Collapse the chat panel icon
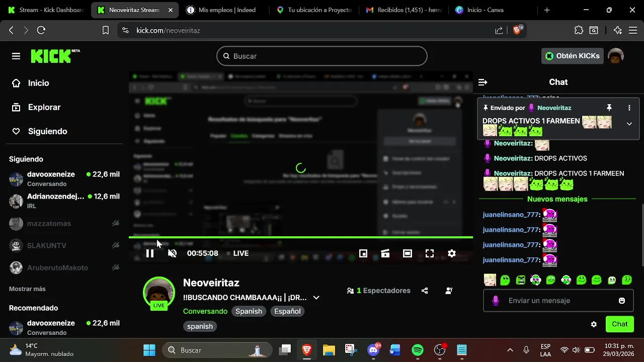Screen dimensions: 644x362 coord(483,82)
